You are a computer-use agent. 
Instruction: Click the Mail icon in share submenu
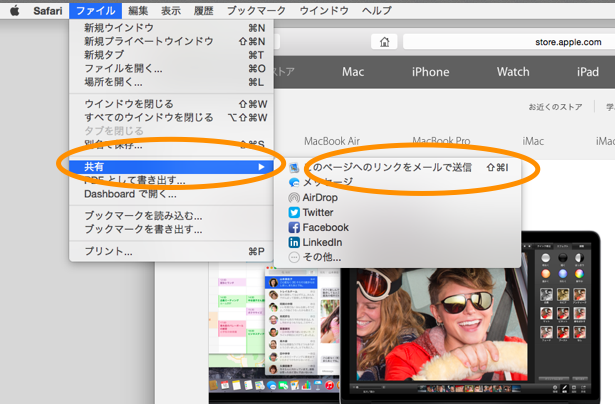point(294,168)
